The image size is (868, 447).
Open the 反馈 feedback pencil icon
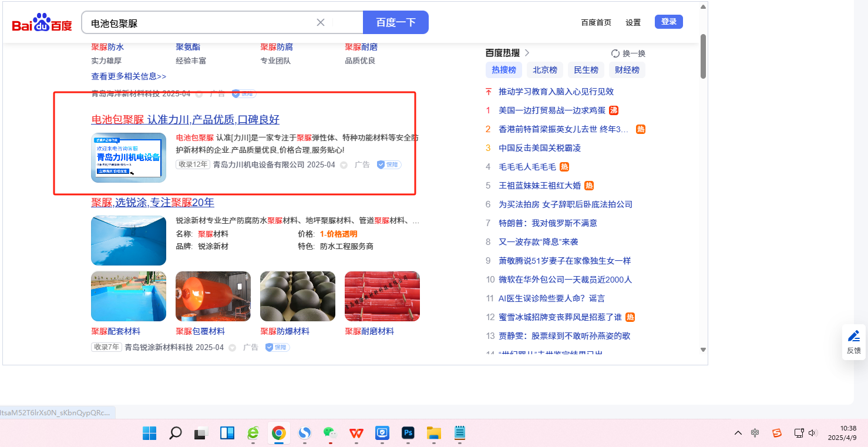coord(853,337)
